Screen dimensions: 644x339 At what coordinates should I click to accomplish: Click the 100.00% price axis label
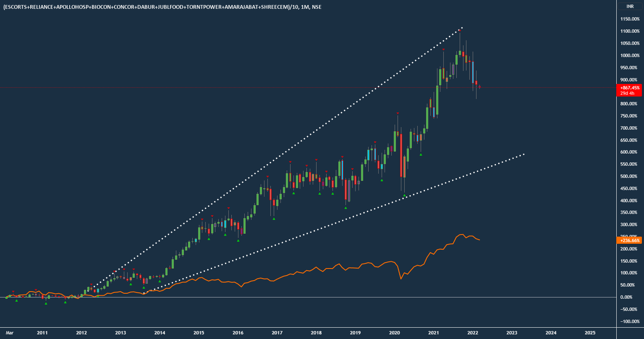[630, 273]
